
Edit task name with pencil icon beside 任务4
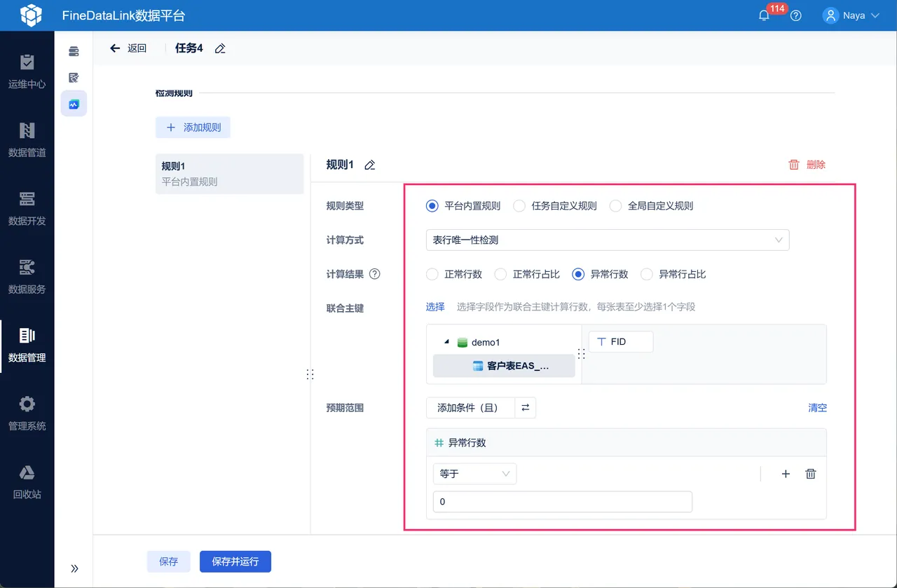(x=220, y=48)
